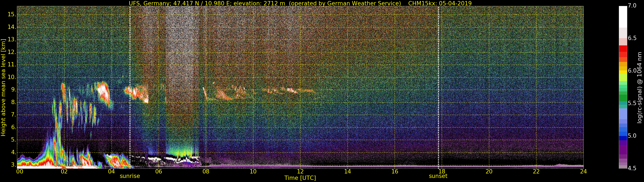Screen dimensions: 644x182
Task: Click the 'sunrise' label under the time axis
Action: (x=130, y=176)
